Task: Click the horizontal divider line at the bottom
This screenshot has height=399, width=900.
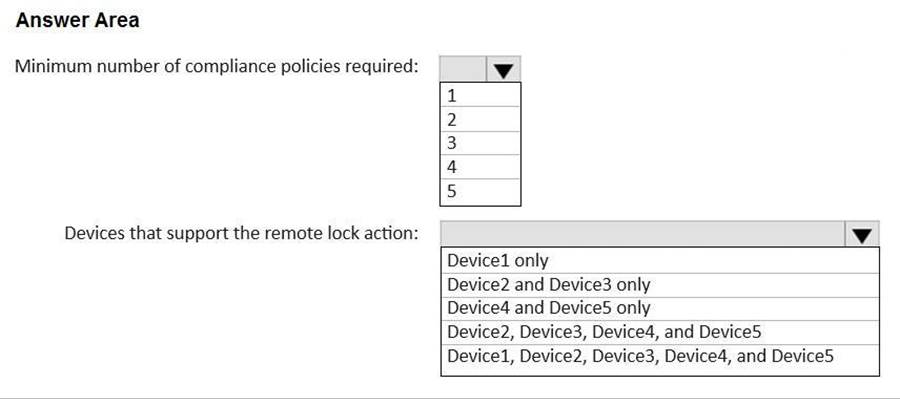Action: 450,397
